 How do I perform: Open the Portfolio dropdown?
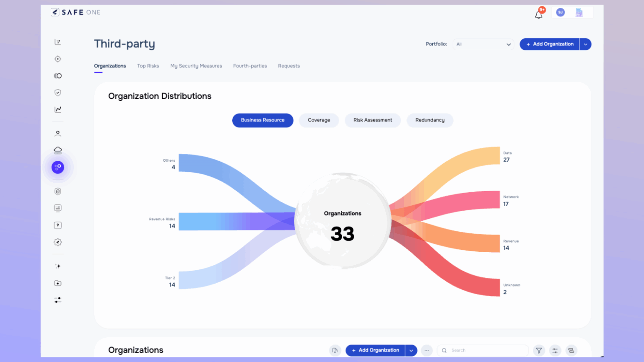pyautogui.click(x=483, y=44)
